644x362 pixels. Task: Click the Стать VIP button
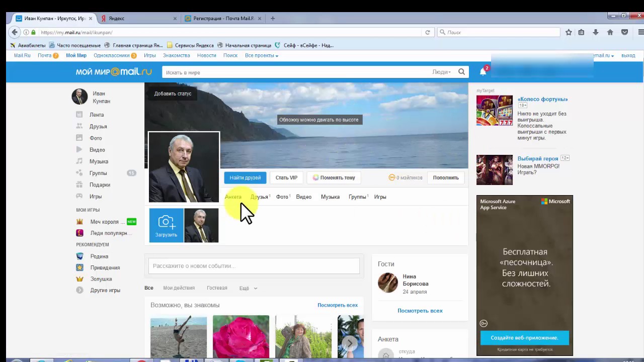click(x=286, y=177)
